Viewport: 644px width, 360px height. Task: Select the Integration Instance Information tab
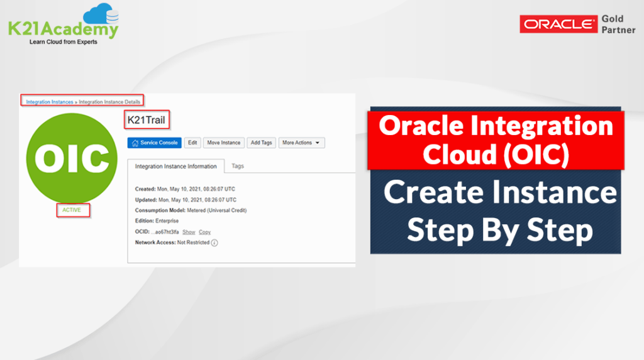[176, 166]
